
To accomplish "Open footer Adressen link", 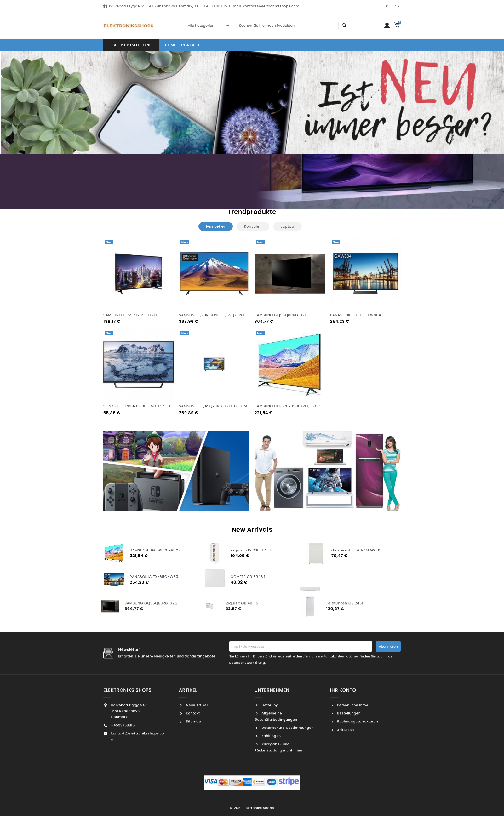I will point(345,730).
